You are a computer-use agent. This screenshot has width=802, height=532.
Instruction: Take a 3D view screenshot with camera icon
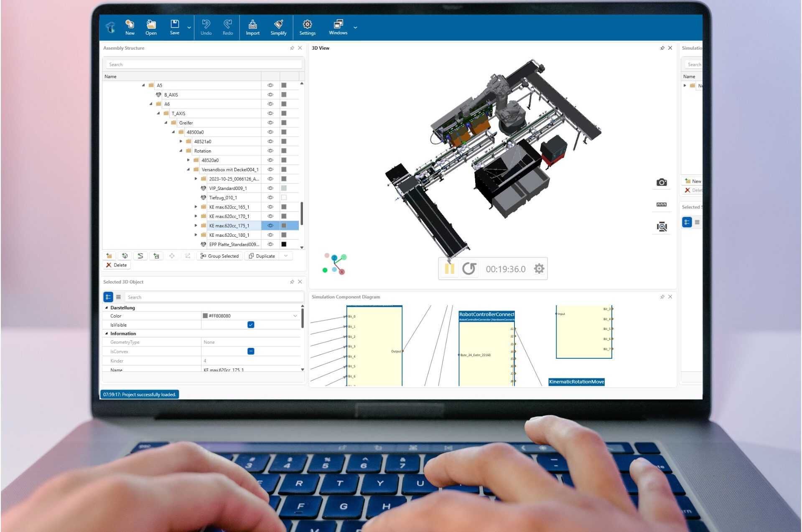coord(661,182)
